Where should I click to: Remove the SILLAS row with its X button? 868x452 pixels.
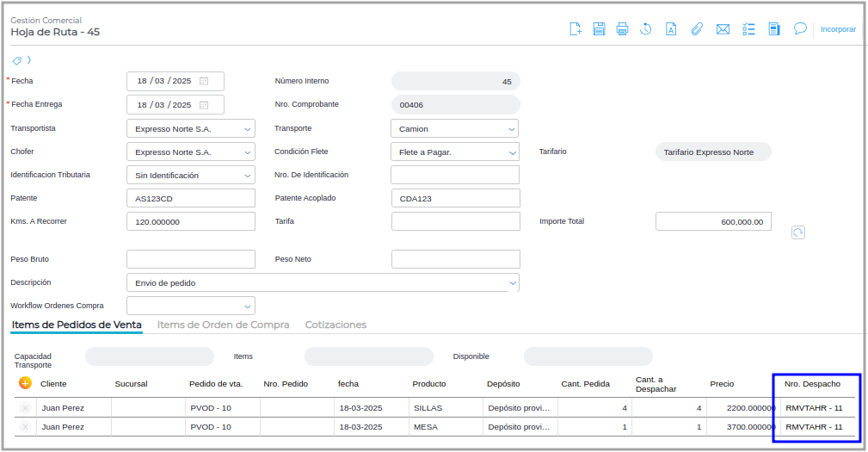click(25, 408)
